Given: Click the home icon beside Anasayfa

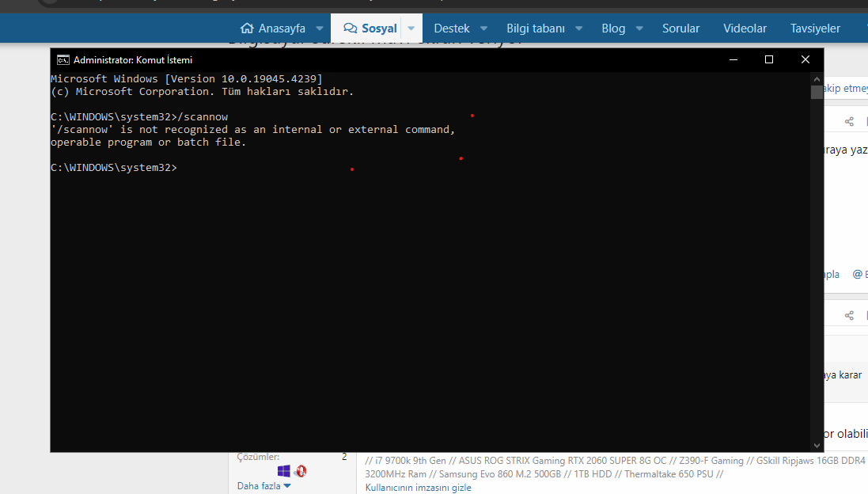Looking at the screenshot, I should click(x=247, y=28).
